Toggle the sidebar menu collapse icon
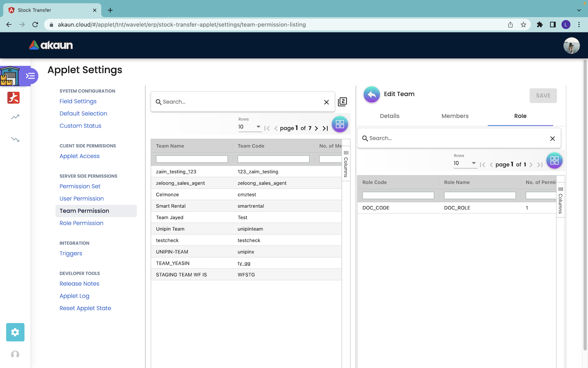Image resolution: width=588 pixels, height=368 pixels. click(x=30, y=76)
